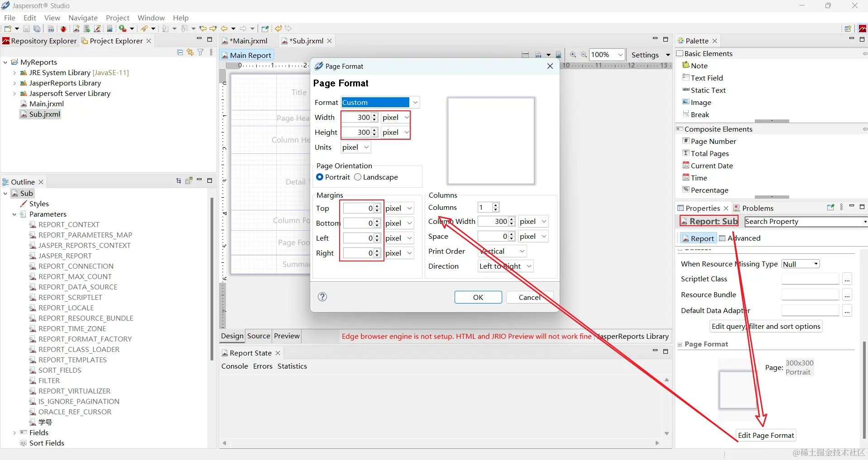Increase the Columns count with the spinner

495,205
